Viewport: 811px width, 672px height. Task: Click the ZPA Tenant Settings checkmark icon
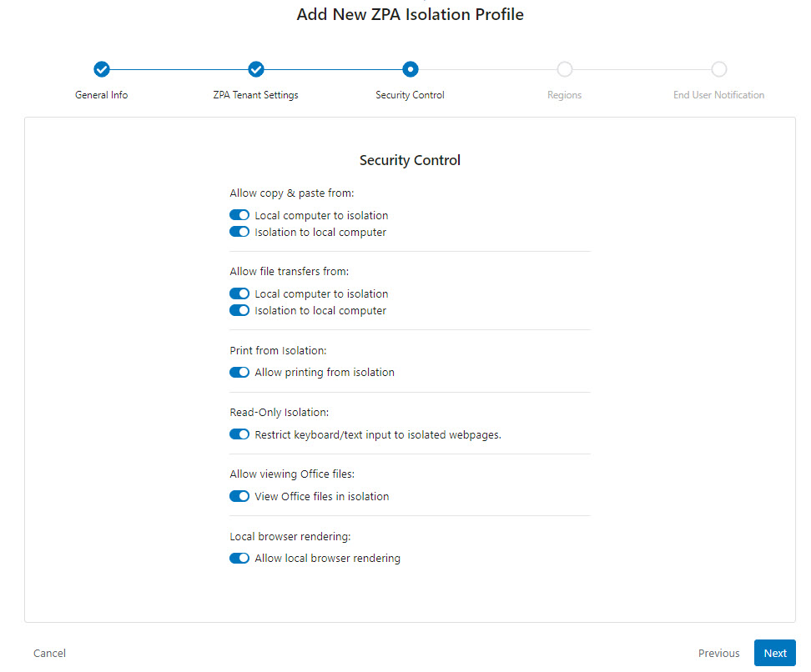[255, 69]
